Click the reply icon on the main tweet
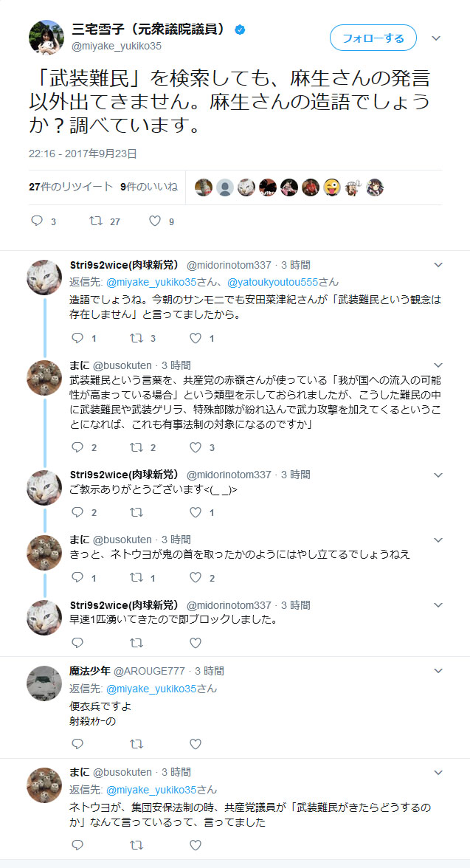Screen dimensions: 470x868 [x=37, y=221]
